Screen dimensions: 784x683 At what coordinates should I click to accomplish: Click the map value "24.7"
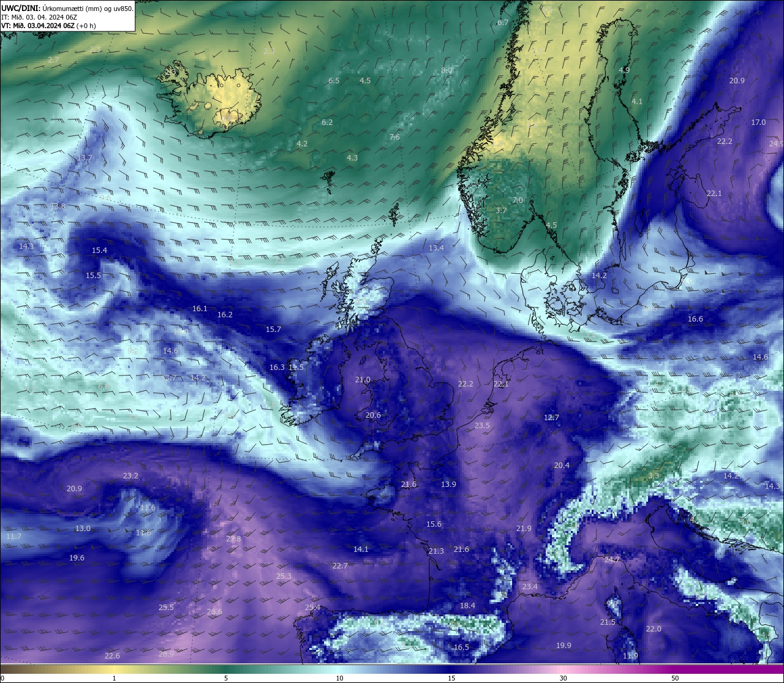[x=612, y=560]
